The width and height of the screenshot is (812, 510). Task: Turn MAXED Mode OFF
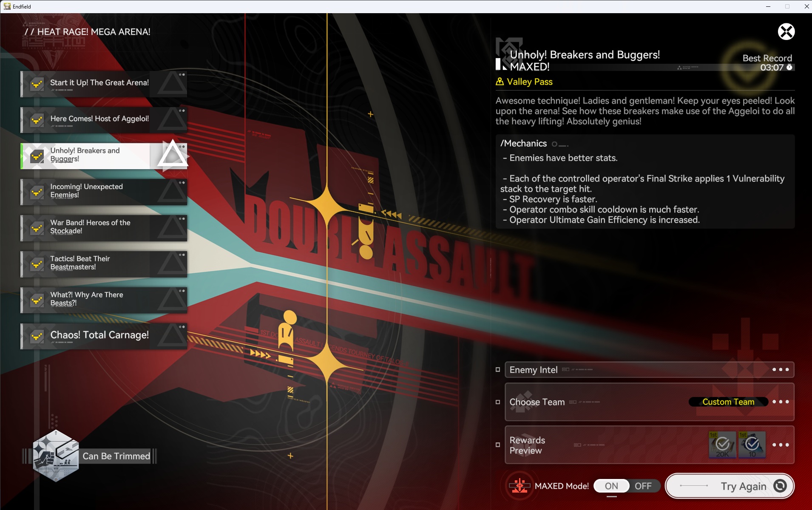click(643, 486)
